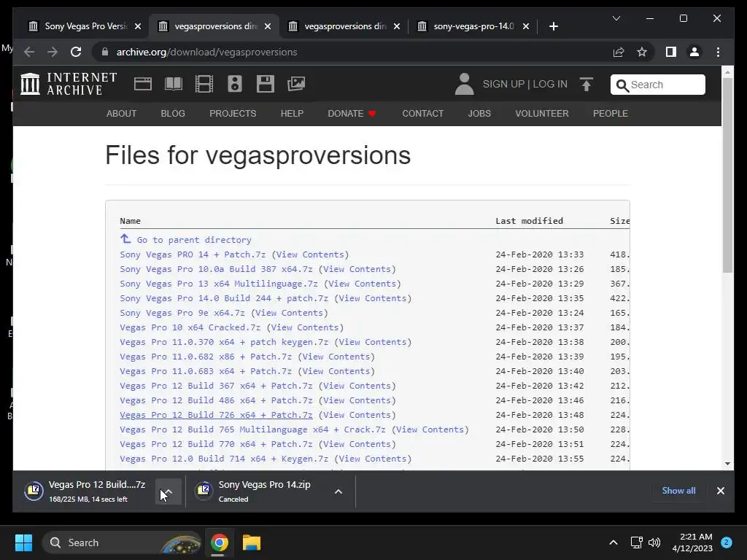This screenshot has height=560, width=747.
Task: Open the volume control in tray
Action: point(654,542)
